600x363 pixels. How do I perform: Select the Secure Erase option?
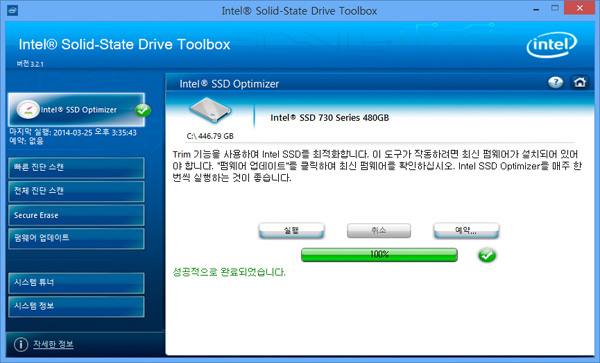76,215
